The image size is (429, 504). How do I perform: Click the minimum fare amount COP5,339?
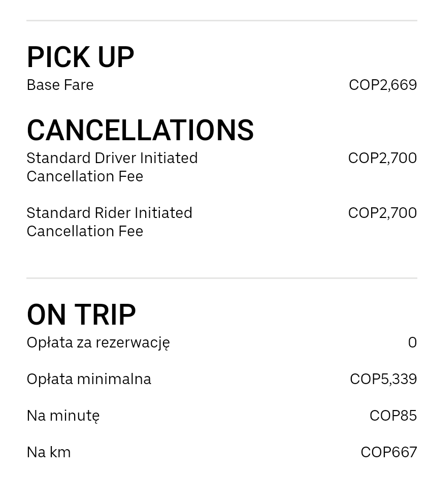click(x=383, y=379)
